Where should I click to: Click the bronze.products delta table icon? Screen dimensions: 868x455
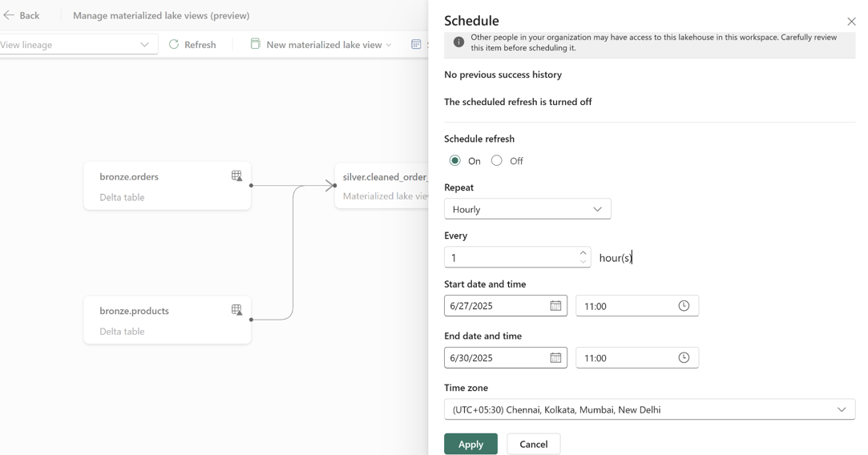click(x=236, y=310)
